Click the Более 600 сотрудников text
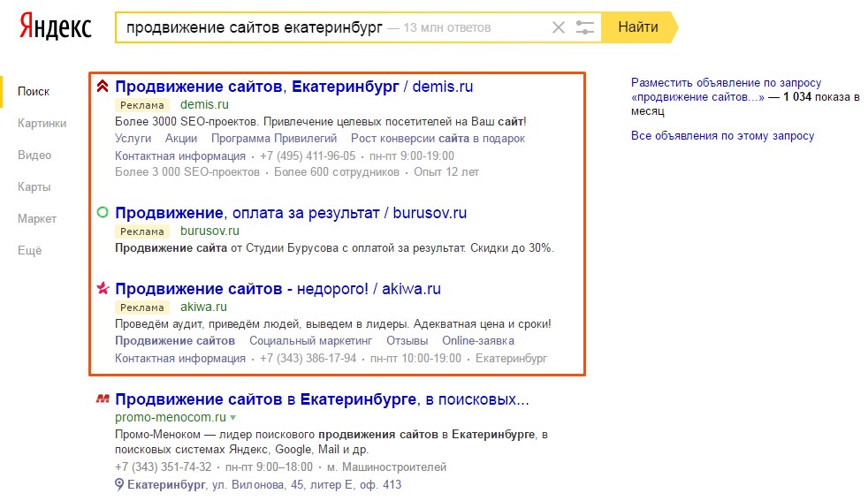Image resolution: width=868 pixels, height=501 pixels. (337, 172)
